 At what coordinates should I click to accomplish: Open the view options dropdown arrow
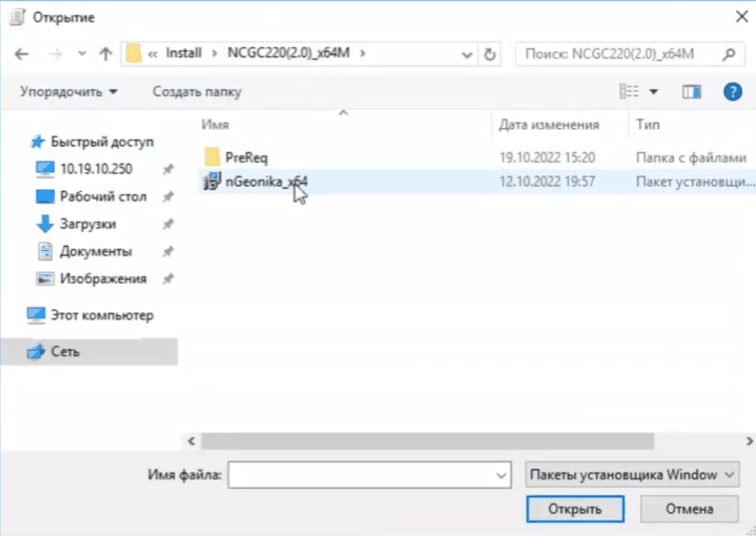(x=654, y=92)
